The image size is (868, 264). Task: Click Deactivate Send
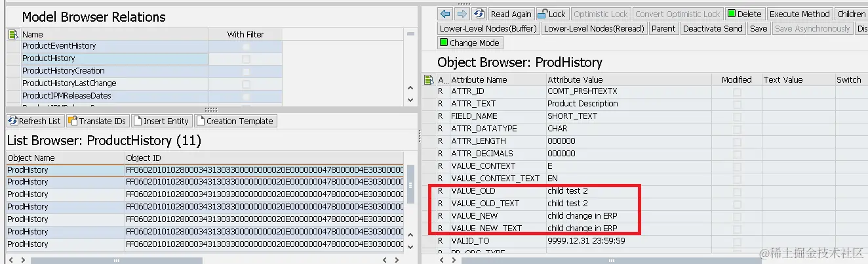[713, 28]
